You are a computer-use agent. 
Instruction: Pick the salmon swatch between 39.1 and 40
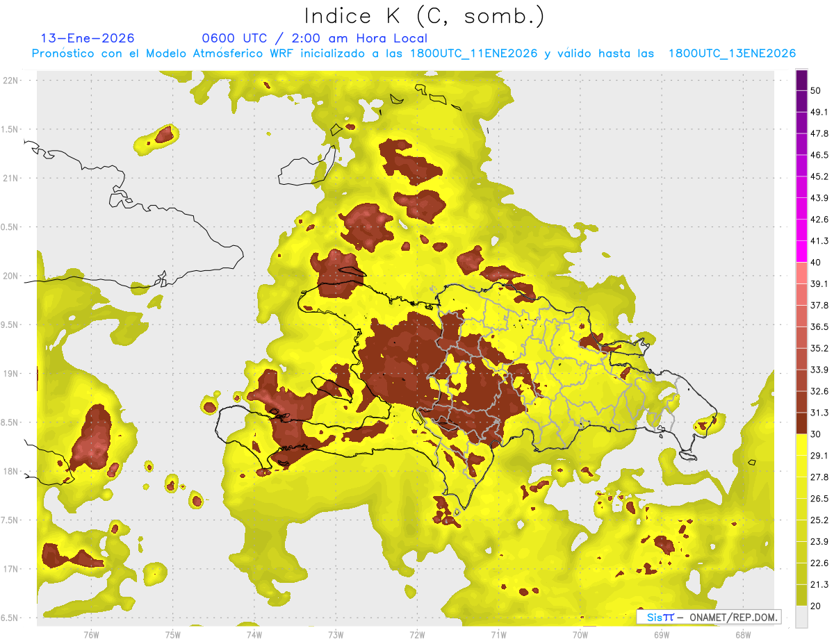point(802,273)
